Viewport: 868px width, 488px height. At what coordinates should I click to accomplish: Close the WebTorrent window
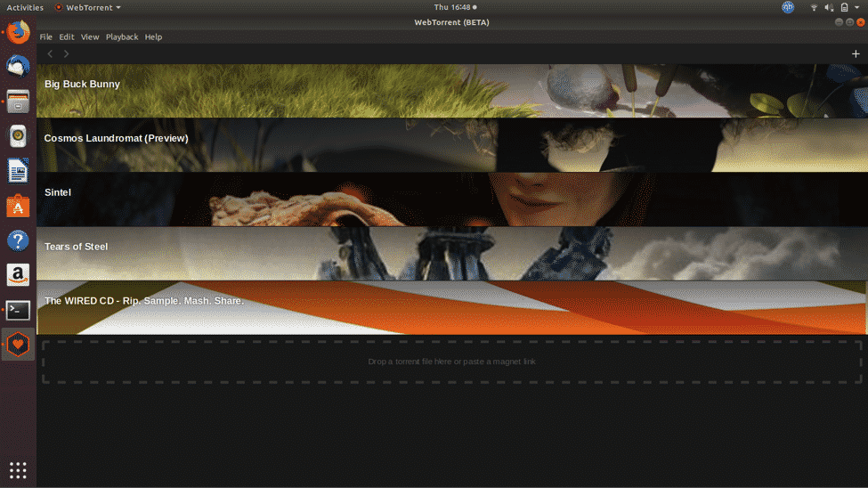860,22
